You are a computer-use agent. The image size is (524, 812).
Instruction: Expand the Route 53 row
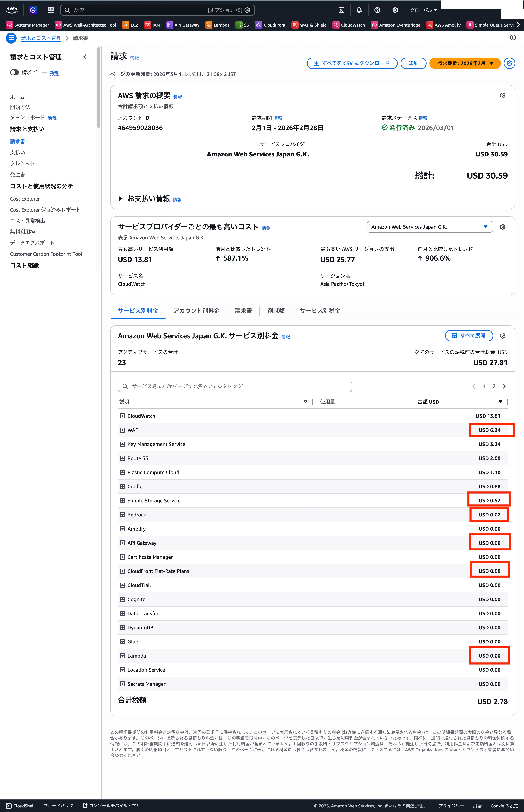pyautogui.click(x=123, y=458)
